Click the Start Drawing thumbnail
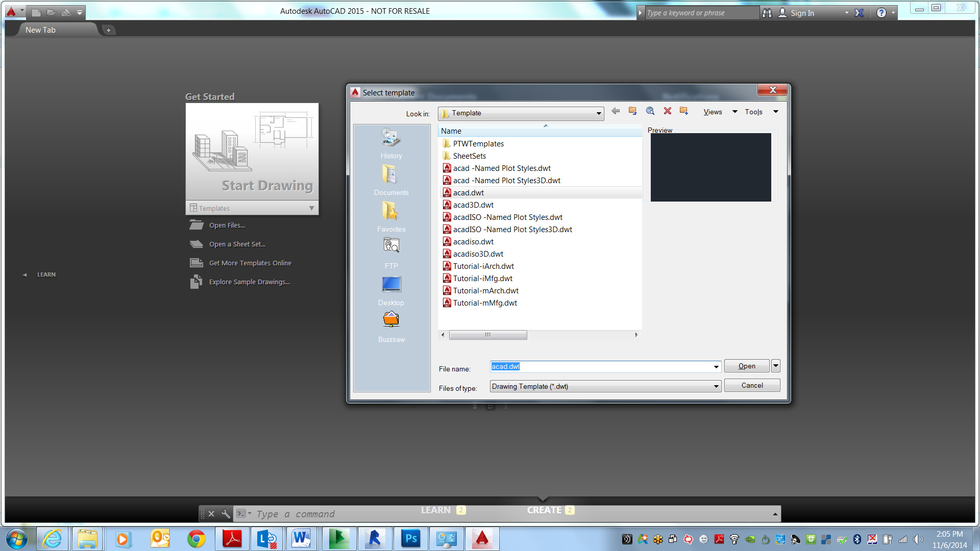The image size is (980, 551). pyautogui.click(x=252, y=152)
